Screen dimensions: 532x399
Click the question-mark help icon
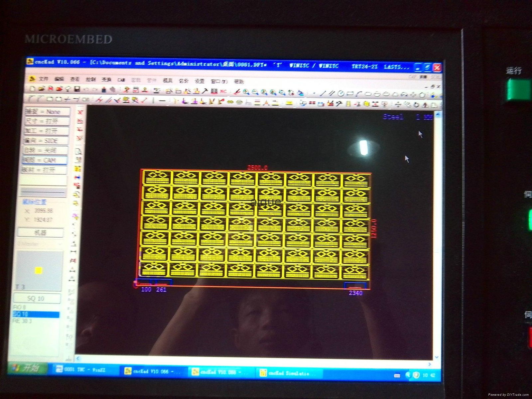click(126, 89)
